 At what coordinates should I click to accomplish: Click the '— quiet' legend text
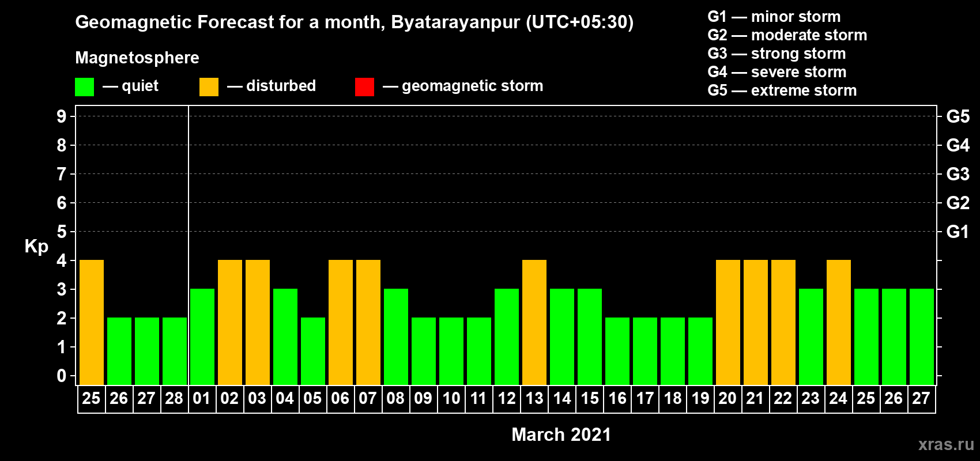pyautogui.click(x=130, y=86)
